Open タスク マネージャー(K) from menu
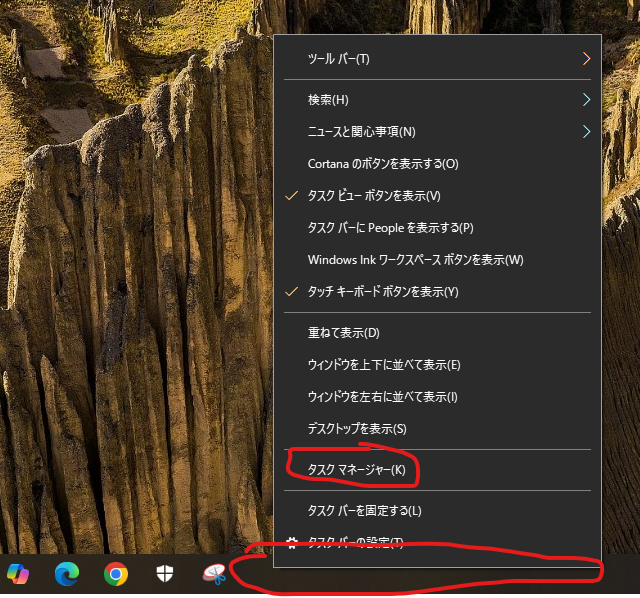 pyautogui.click(x=437, y=470)
